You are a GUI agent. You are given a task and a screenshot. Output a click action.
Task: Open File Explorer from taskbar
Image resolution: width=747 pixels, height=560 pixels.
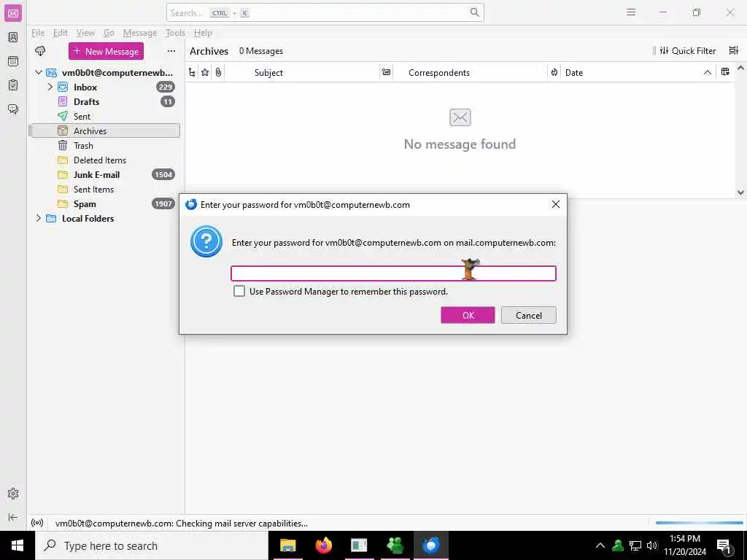(x=287, y=545)
